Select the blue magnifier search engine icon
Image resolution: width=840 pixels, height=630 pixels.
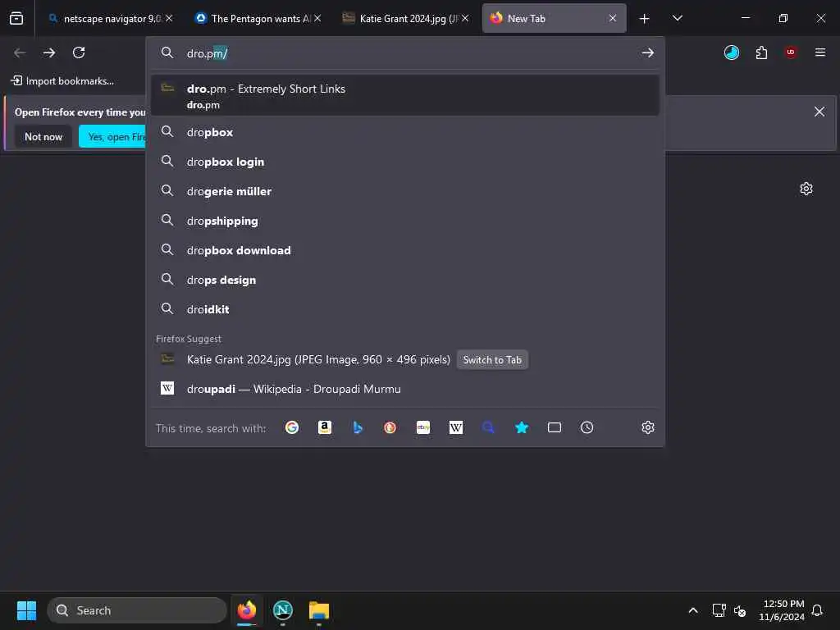pos(488,427)
